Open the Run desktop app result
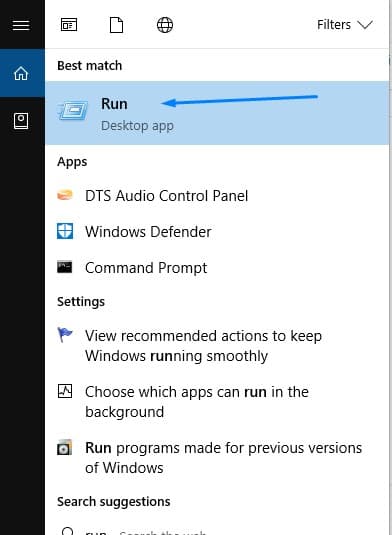392x535 pixels. tap(217, 113)
